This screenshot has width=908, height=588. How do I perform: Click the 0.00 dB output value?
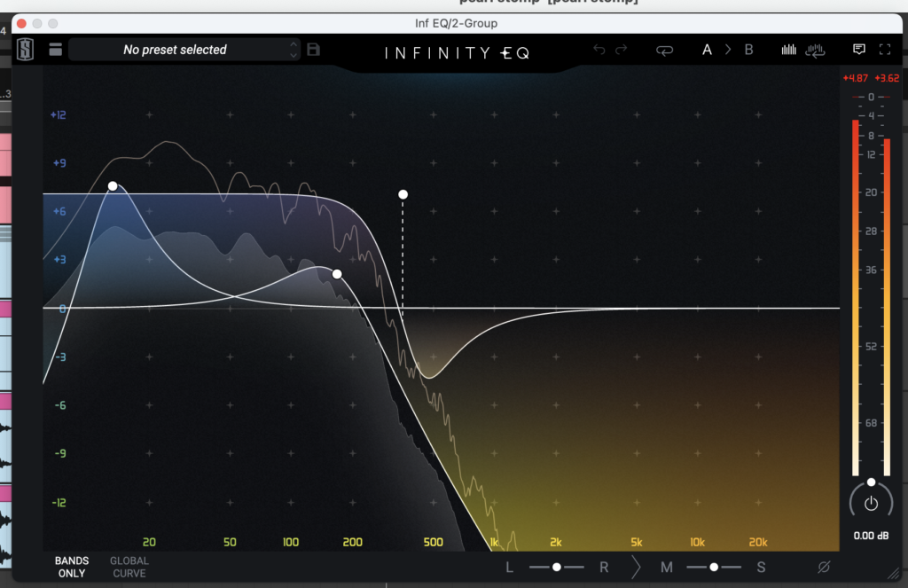871,536
